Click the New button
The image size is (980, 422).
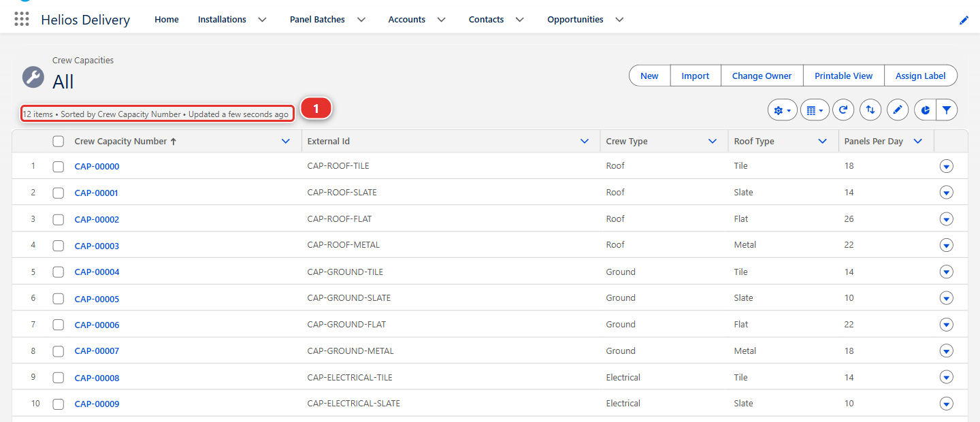click(x=649, y=76)
